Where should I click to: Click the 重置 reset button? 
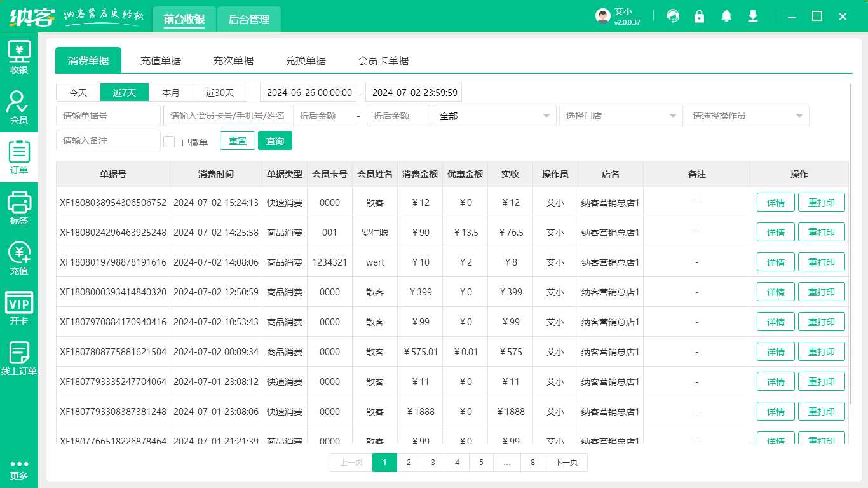click(238, 140)
